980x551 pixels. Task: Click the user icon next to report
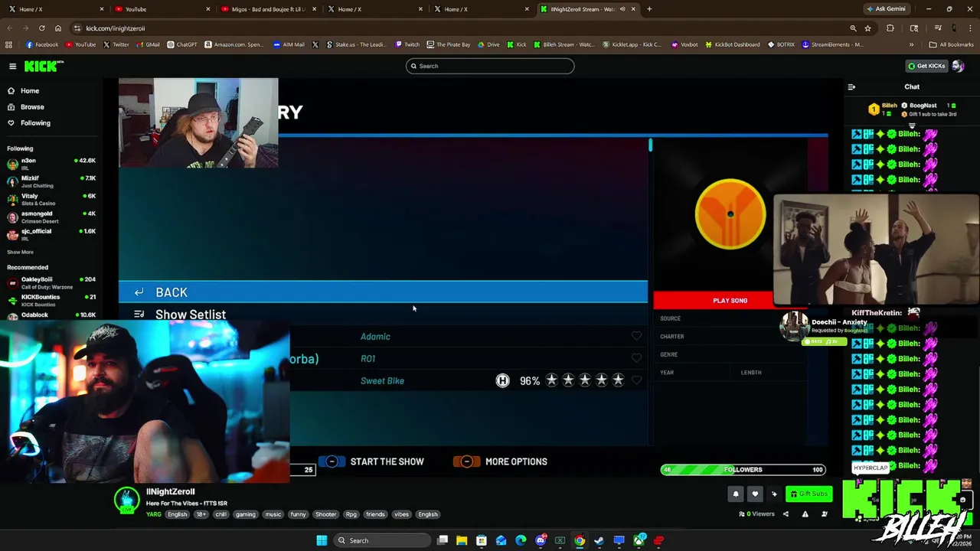(825, 514)
